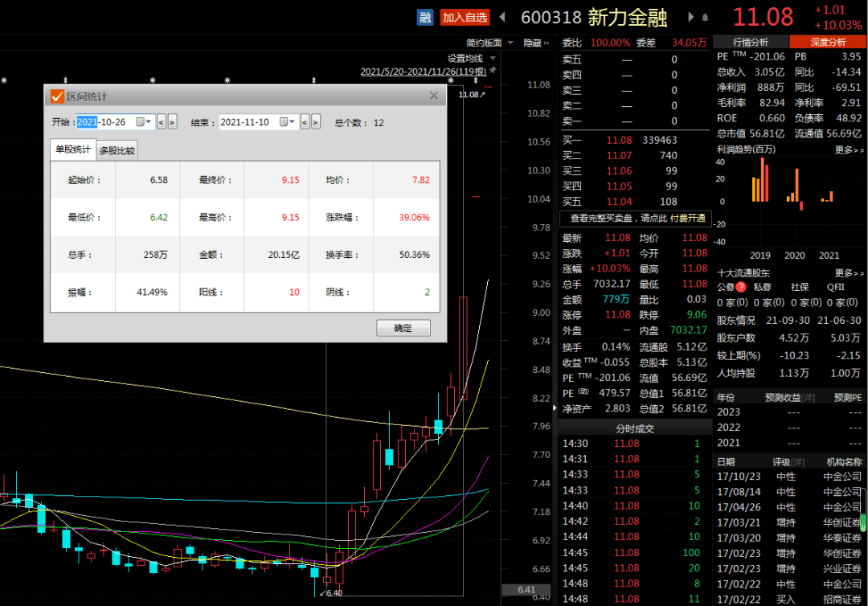
Task: Click the left arrow before stock code 600318
Action: (x=503, y=17)
